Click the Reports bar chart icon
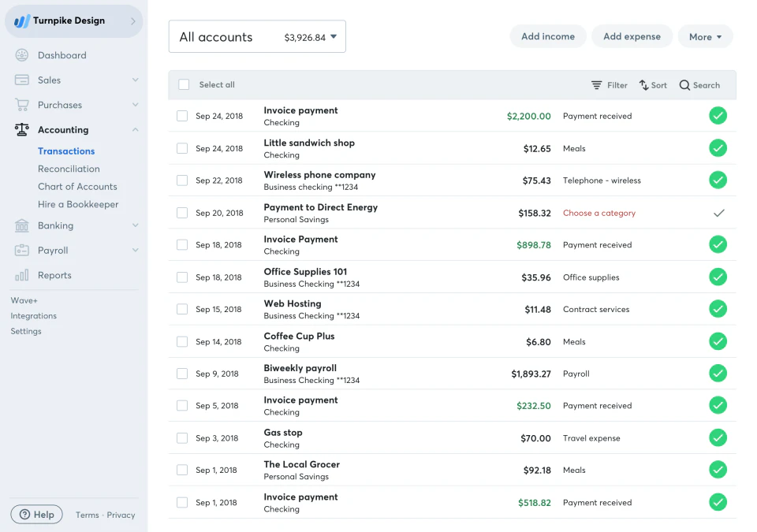757x532 pixels. click(x=22, y=275)
